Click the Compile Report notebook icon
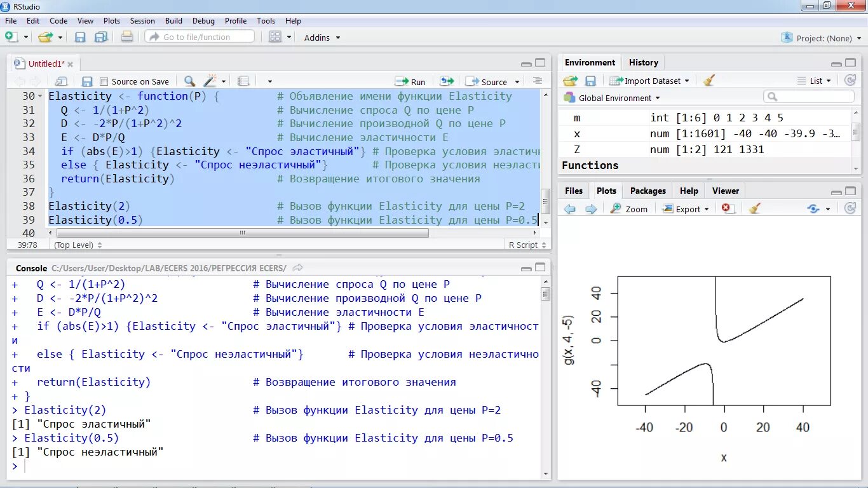This screenshot has height=488, width=868. click(x=243, y=81)
